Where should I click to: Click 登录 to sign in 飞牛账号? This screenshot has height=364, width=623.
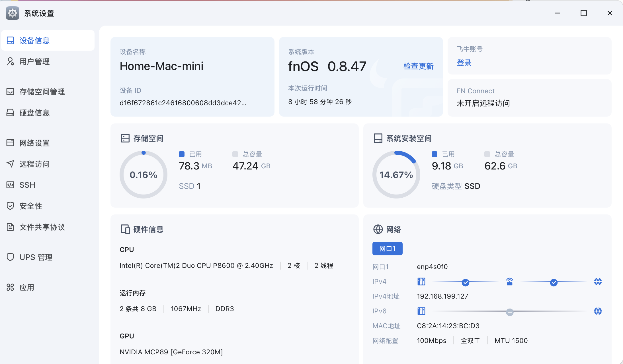pyautogui.click(x=464, y=63)
